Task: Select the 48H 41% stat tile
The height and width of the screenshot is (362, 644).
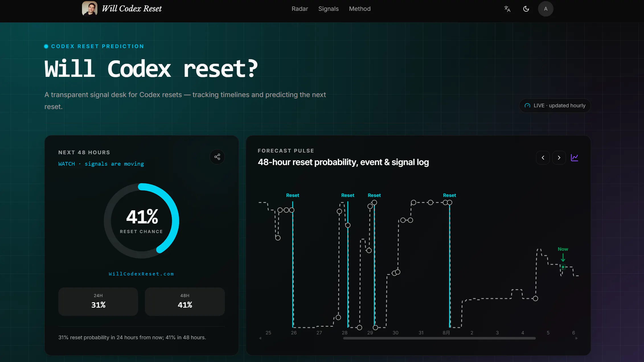Action: [x=185, y=301]
